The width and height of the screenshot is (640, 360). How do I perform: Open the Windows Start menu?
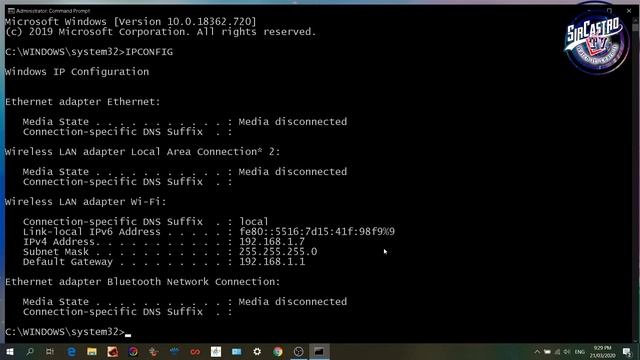click(x=10, y=351)
